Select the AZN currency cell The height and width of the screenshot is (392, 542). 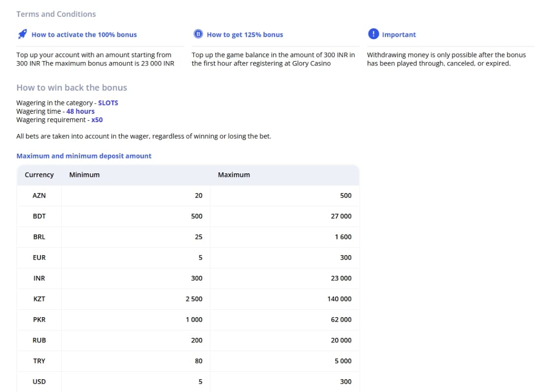[x=39, y=196]
